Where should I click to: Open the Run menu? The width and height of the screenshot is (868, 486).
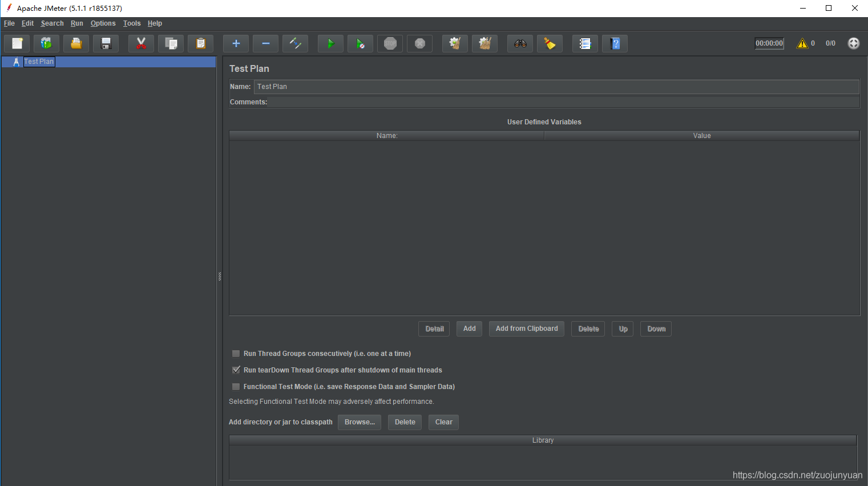pos(77,23)
